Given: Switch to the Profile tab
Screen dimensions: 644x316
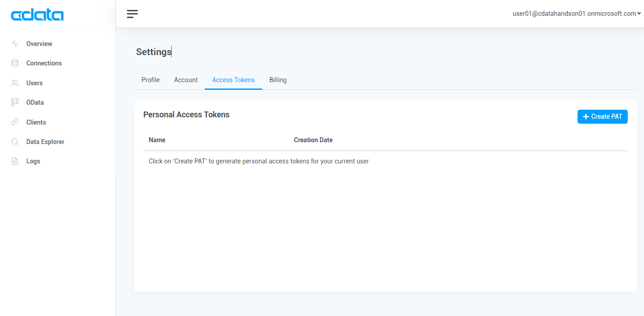Looking at the screenshot, I should (x=150, y=80).
